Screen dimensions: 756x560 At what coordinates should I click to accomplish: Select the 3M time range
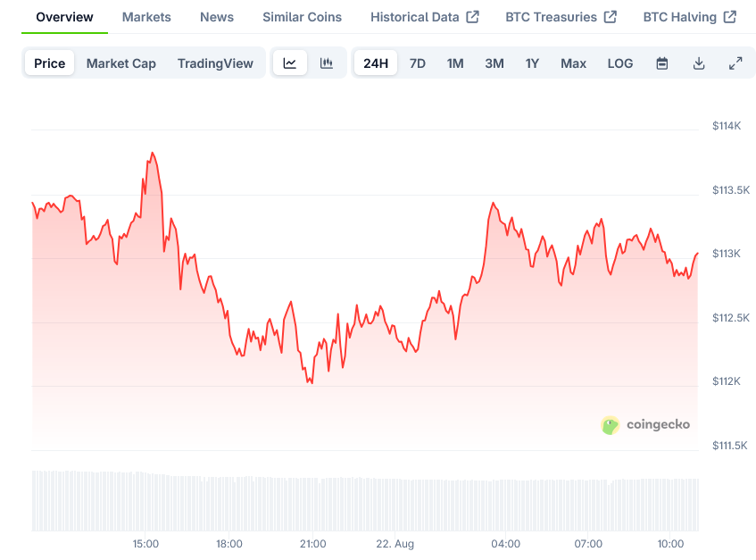[x=494, y=63]
